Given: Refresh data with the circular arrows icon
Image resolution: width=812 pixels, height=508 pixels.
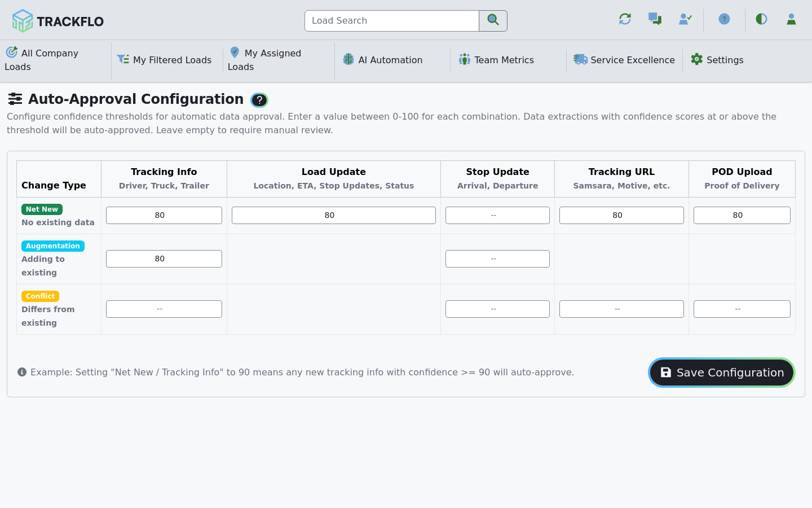Looking at the screenshot, I should tap(625, 19).
